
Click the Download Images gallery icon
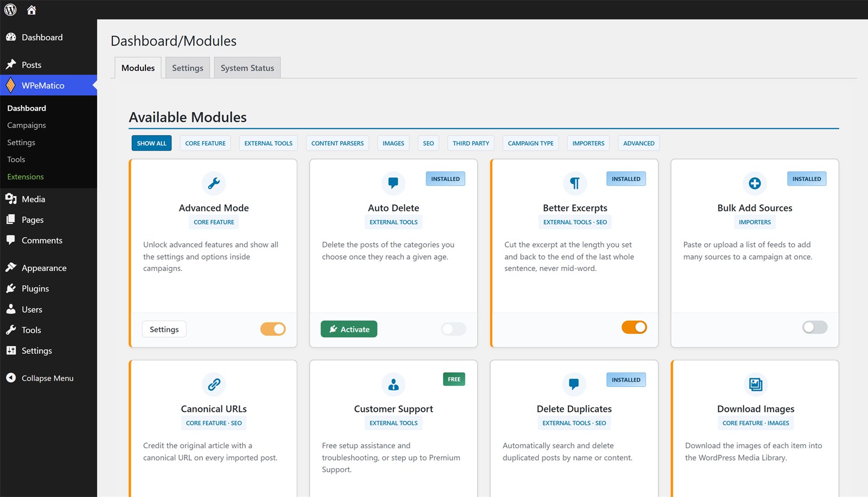tap(756, 384)
